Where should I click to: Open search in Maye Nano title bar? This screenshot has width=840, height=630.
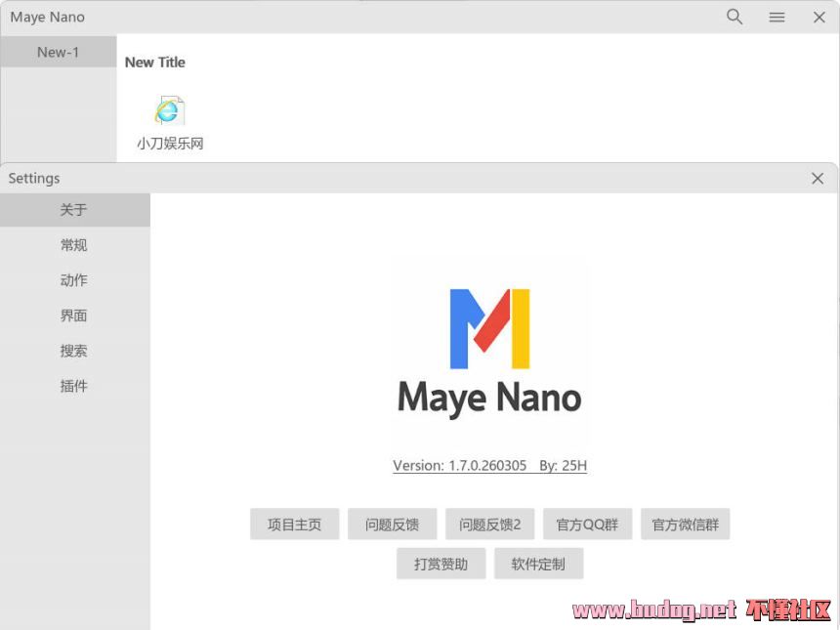tap(734, 17)
